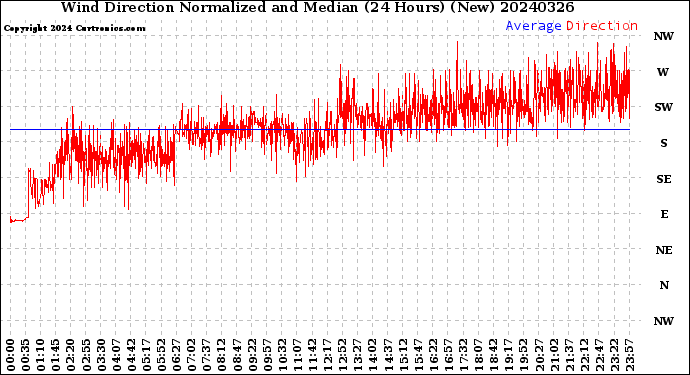
Task: Click the 22:47 time label
Action: 600,355
